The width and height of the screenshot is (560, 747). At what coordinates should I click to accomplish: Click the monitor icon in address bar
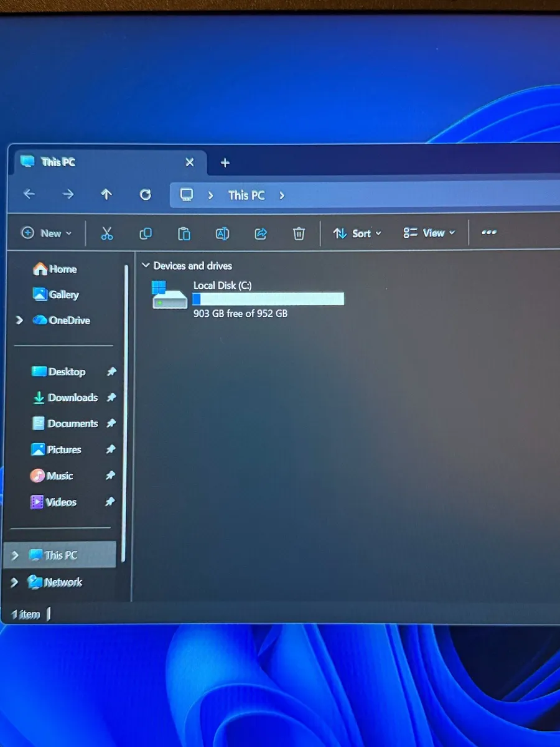tap(187, 195)
